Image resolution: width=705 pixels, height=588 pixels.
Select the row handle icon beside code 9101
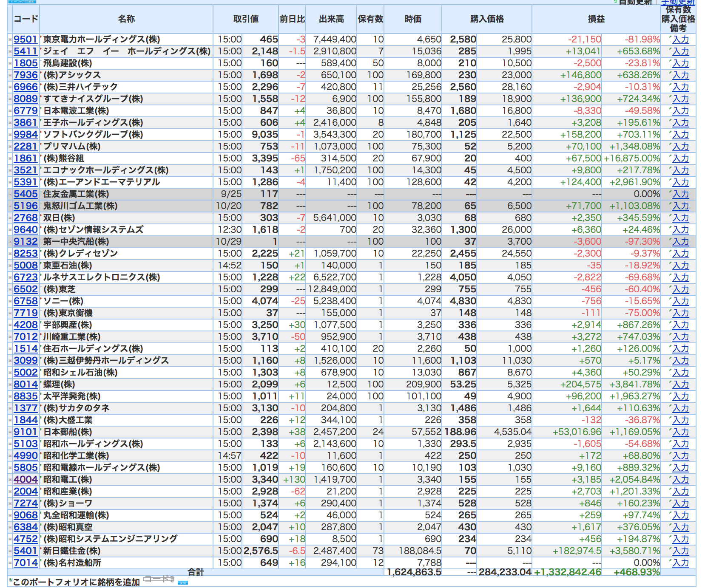click(10, 432)
